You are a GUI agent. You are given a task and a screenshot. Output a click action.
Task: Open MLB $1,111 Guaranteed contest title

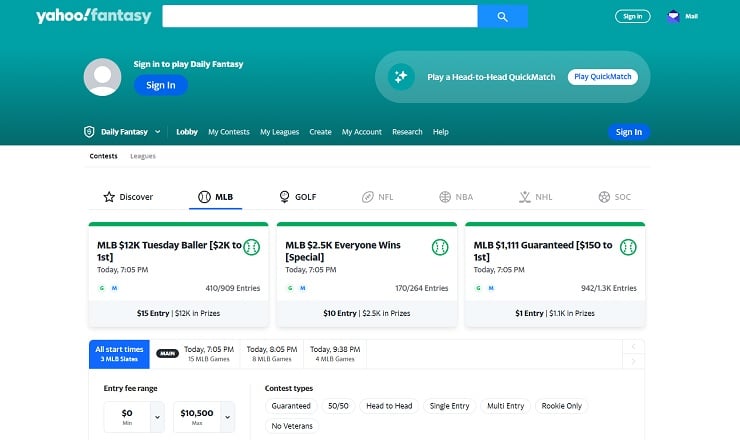pyautogui.click(x=543, y=251)
